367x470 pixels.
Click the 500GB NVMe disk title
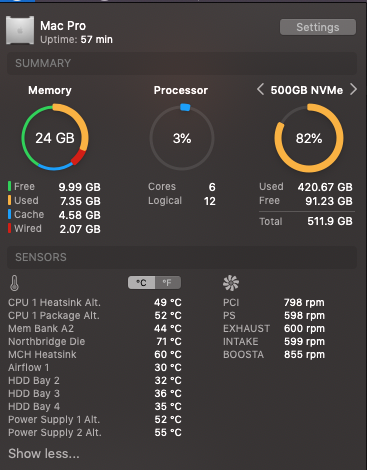(x=307, y=90)
